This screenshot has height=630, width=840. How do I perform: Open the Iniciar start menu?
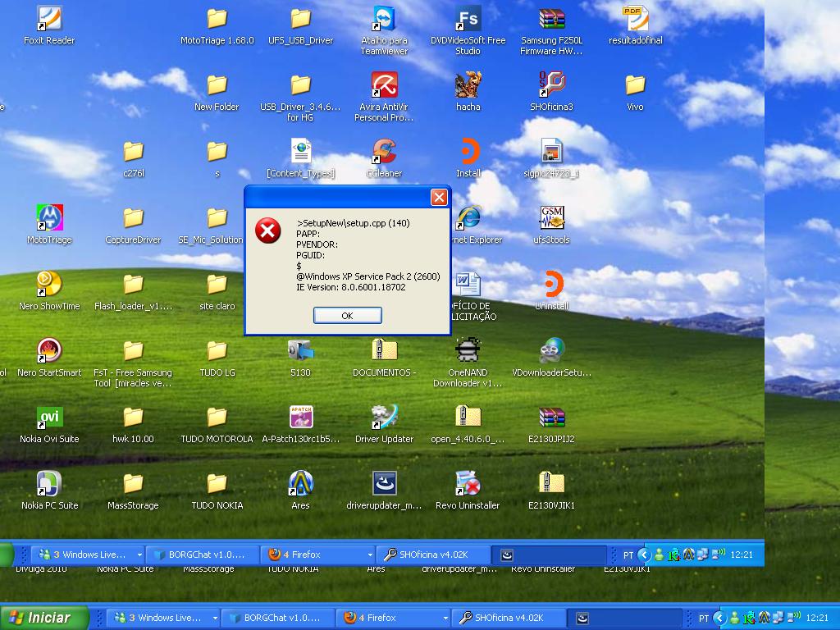pos(43,618)
